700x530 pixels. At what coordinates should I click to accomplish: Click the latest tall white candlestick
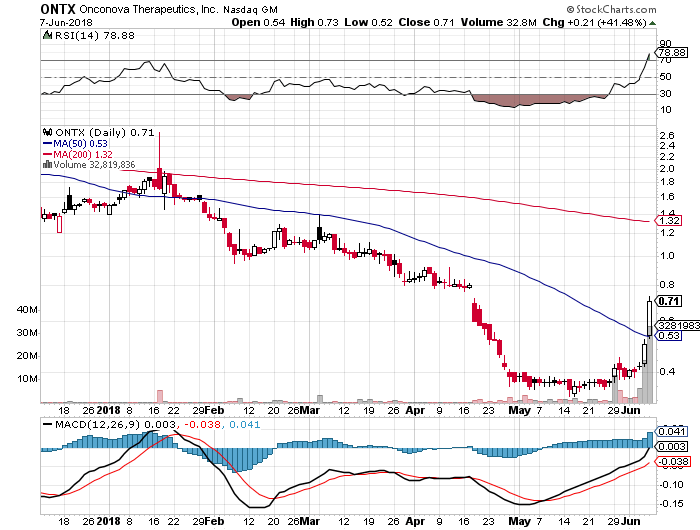[649, 318]
